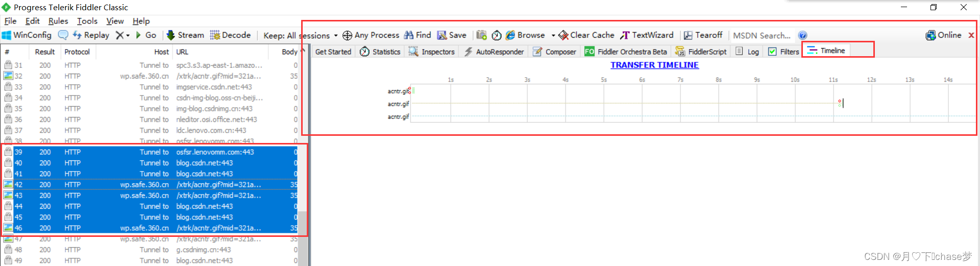The height and width of the screenshot is (266, 980).
Task: Click Any Process target icon
Action: tap(347, 35)
